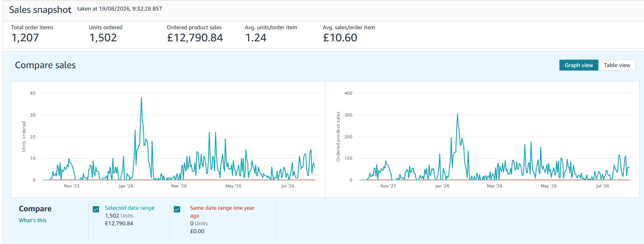Toggle the Same date range one year ago checkbox
This screenshot has width=644, height=244.
(x=177, y=209)
